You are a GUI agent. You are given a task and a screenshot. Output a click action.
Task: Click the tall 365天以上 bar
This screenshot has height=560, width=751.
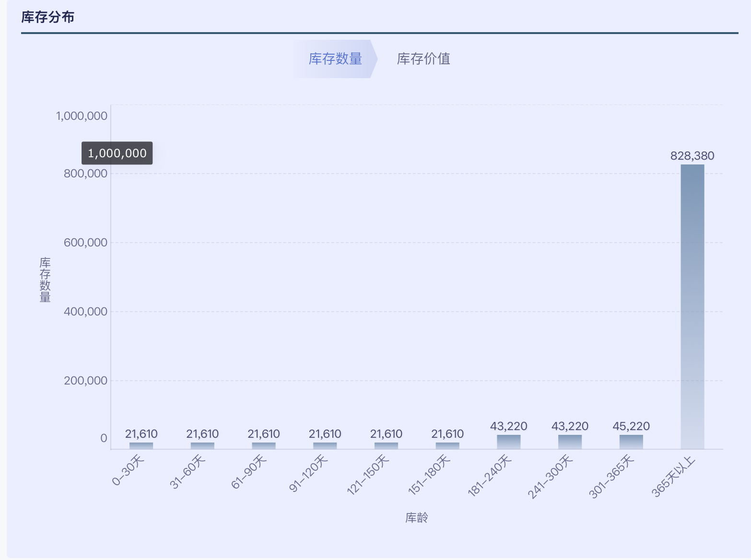[x=692, y=307]
